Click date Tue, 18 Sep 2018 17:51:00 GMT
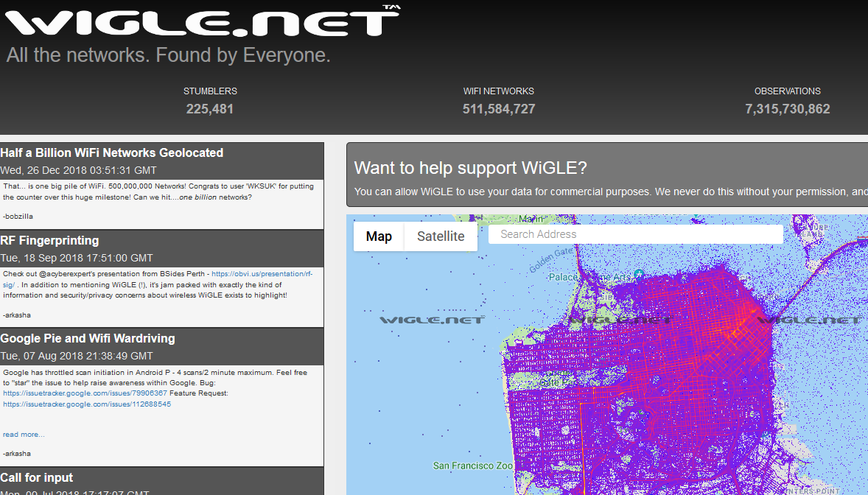Image resolution: width=868 pixels, height=495 pixels. click(77, 258)
